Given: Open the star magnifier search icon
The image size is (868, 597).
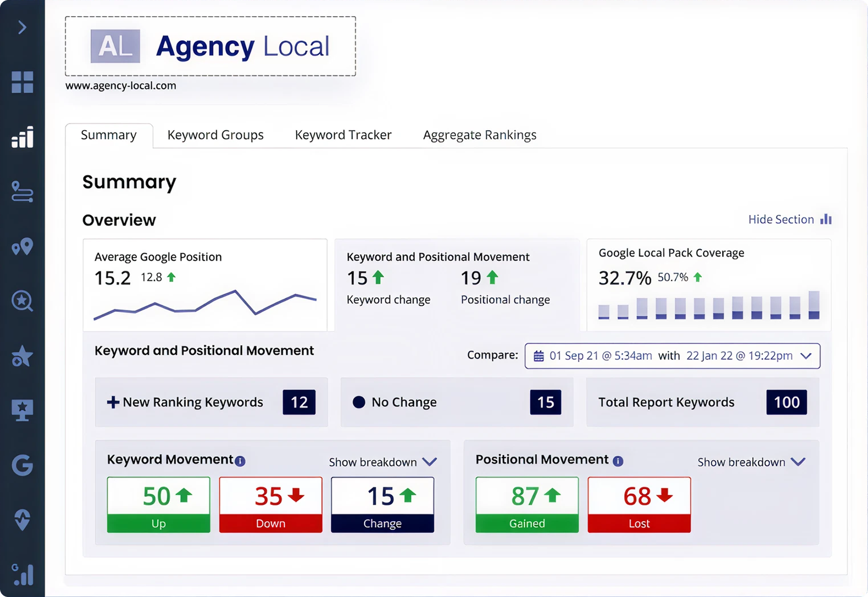Looking at the screenshot, I should [22, 301].
